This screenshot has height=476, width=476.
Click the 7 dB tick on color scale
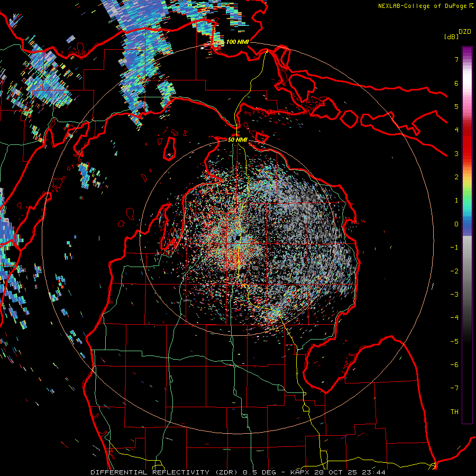click(456, 59)
